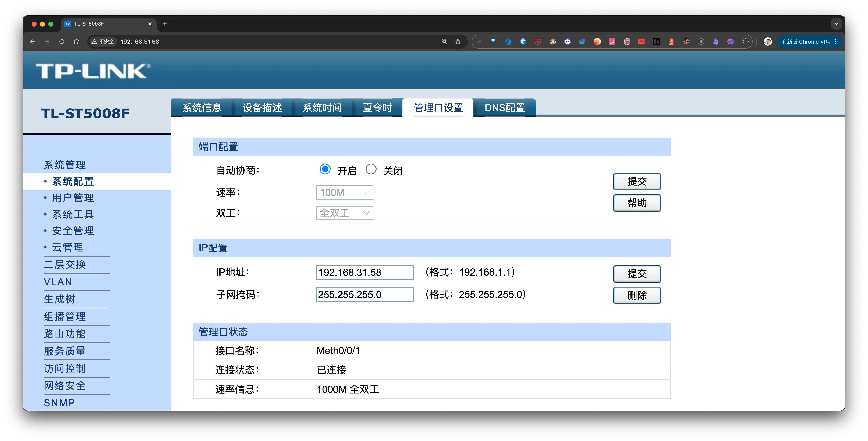Open the translate extension icon
This screenshot has height=441, width=868.
tap(612, 41)
